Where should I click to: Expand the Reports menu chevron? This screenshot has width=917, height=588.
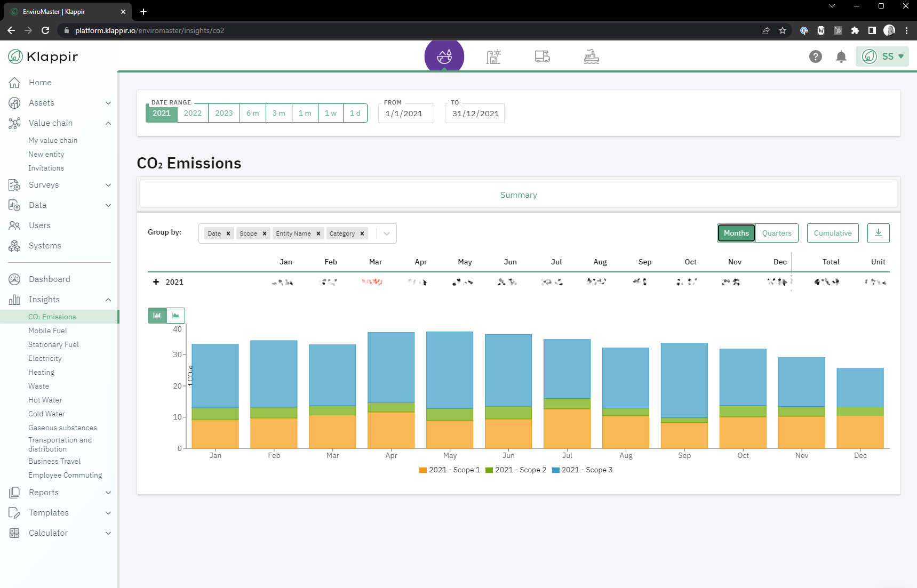pyautogui.click(x=108, y=493)
